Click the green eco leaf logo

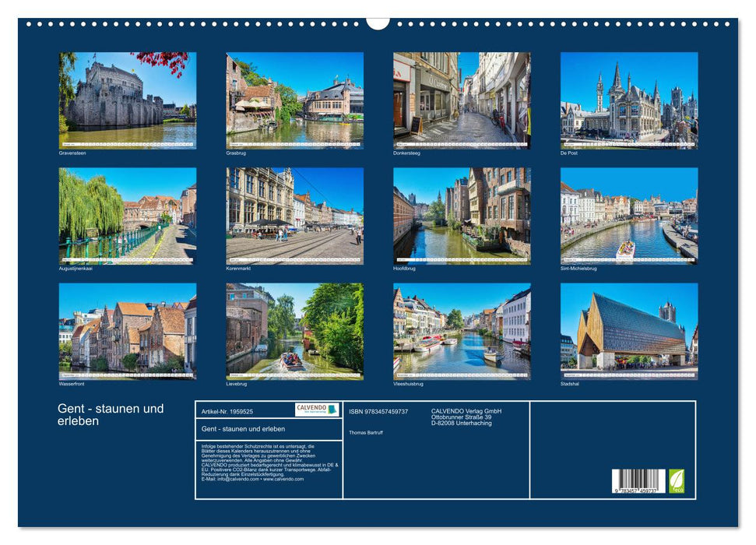[x=677, y=481]
